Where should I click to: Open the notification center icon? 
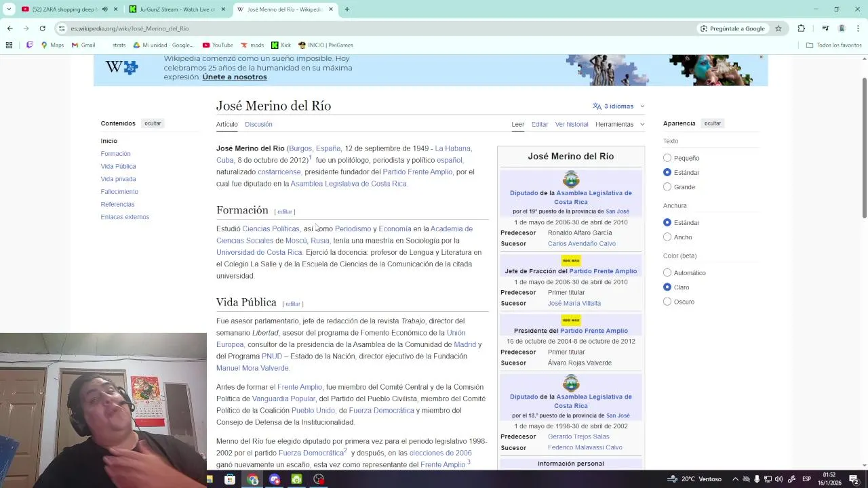tap(854, 479)
